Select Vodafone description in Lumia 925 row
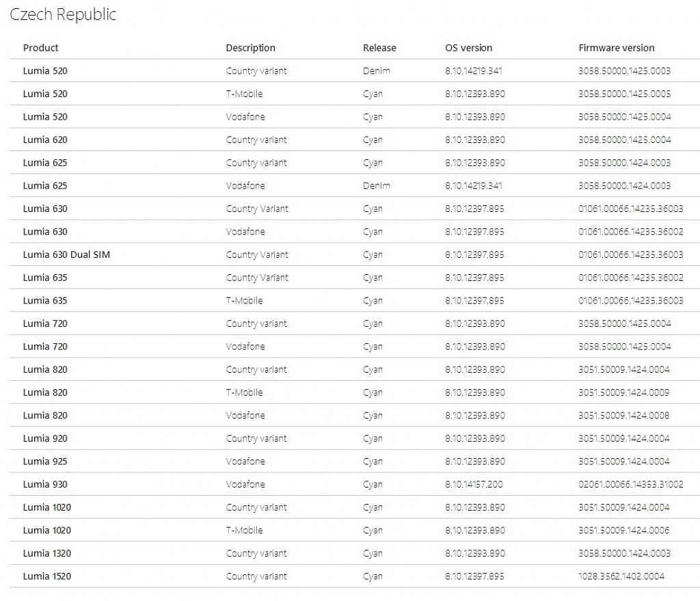Image resolution: width=700 pixels, height=601 pixels. (x=245, y=462)
